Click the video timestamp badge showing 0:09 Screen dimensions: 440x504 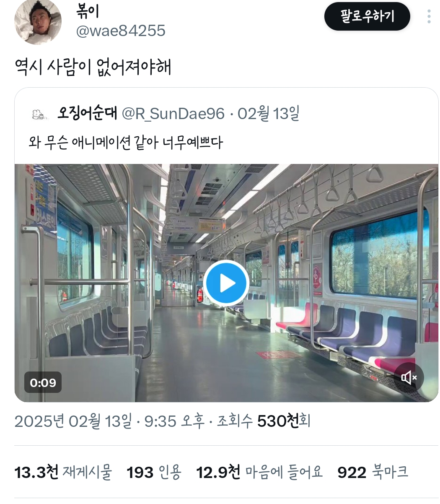[42, 382]
